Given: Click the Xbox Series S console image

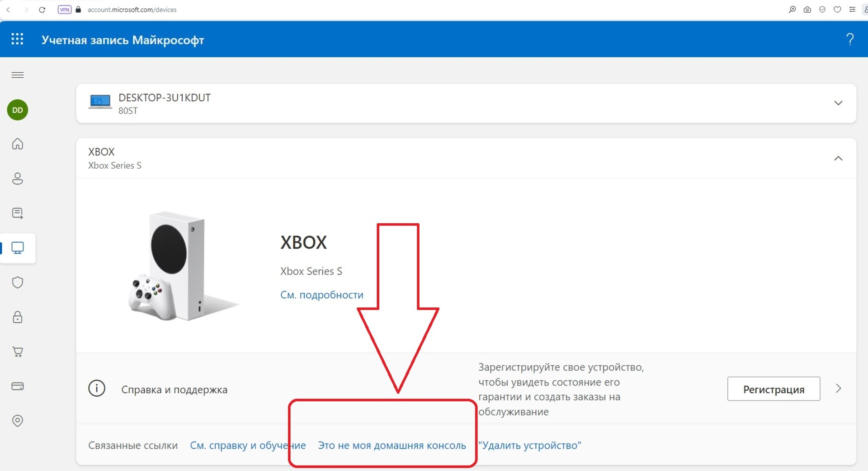Looking at the screenshot, I should (183, 266).
